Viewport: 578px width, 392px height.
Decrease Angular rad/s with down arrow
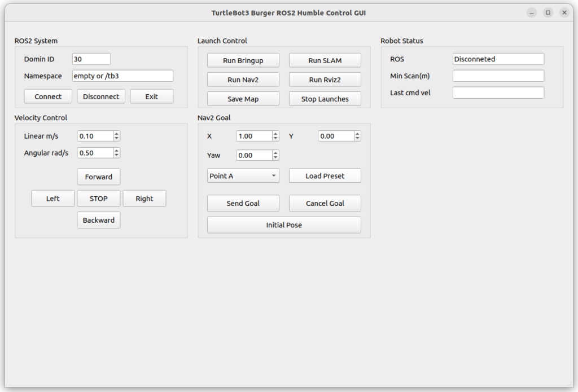(x=116, y=156)
